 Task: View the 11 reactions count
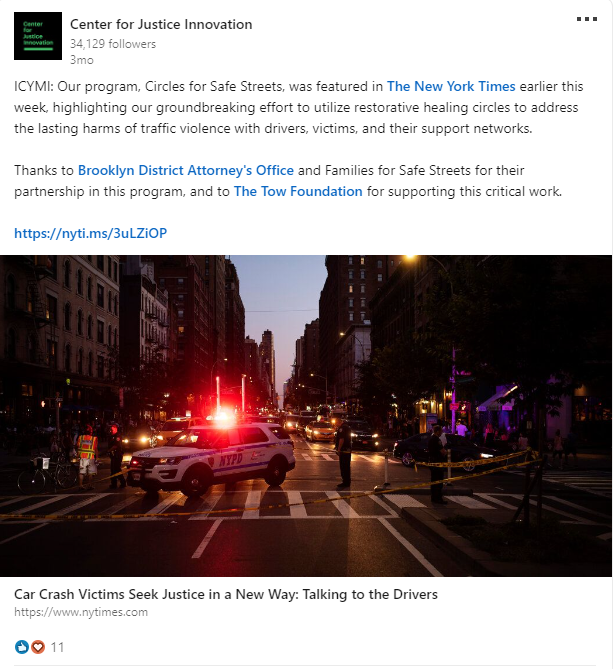[58, 647]
